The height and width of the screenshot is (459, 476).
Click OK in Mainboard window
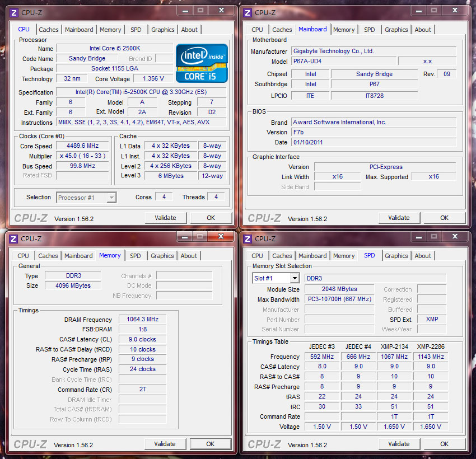pyautogui.click(x=444, y=218)
